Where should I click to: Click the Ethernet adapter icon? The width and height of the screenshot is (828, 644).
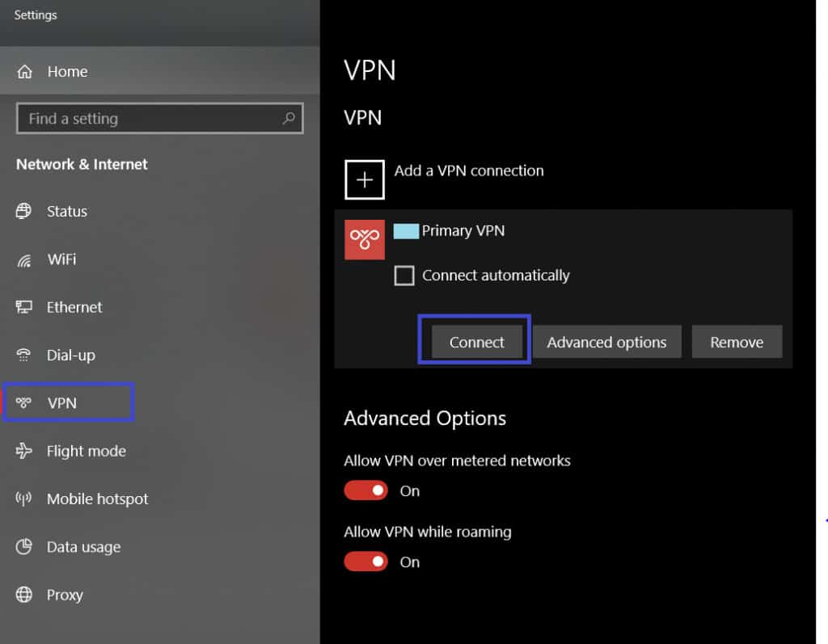click(26, 307)
